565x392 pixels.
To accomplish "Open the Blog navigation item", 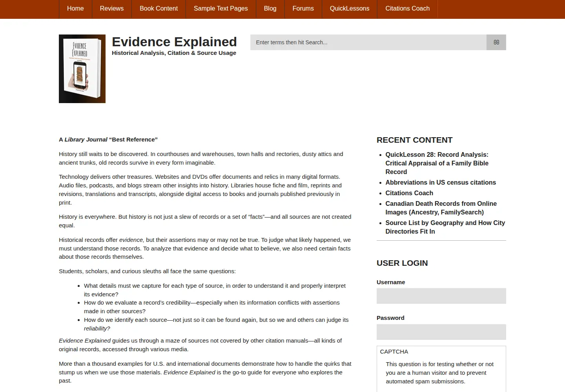I will [x=270, y=9].
